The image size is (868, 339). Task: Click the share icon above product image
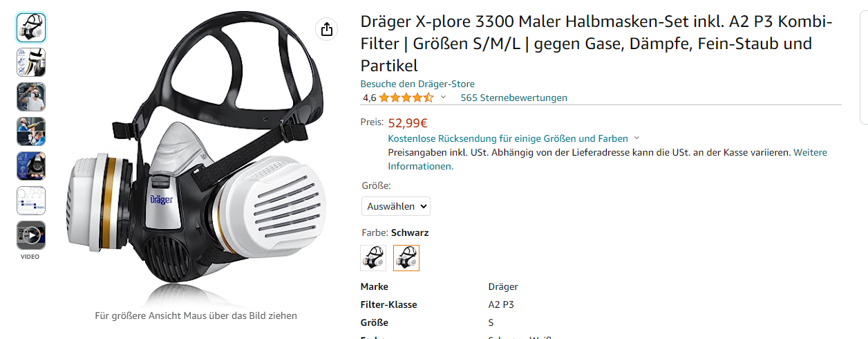click(x=326, y=29)
